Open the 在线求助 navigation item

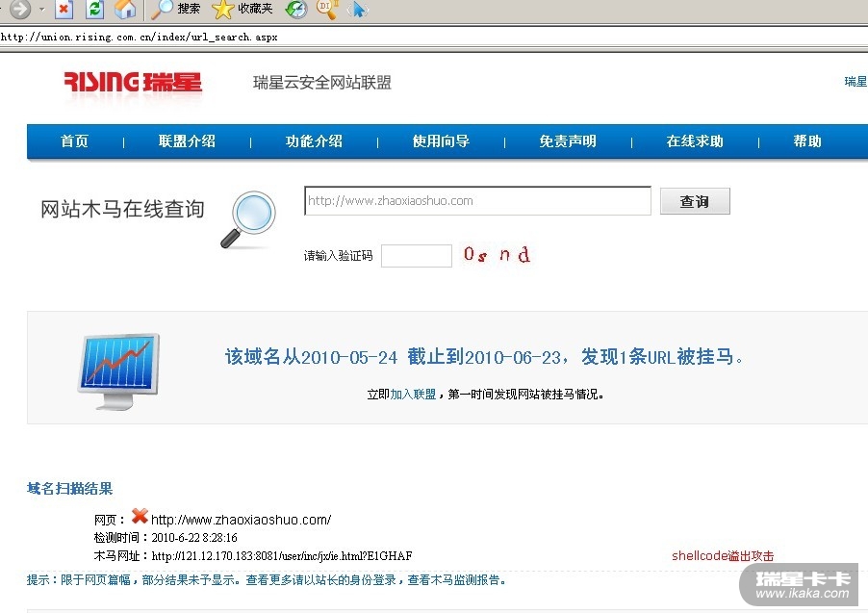pos(695,141)
